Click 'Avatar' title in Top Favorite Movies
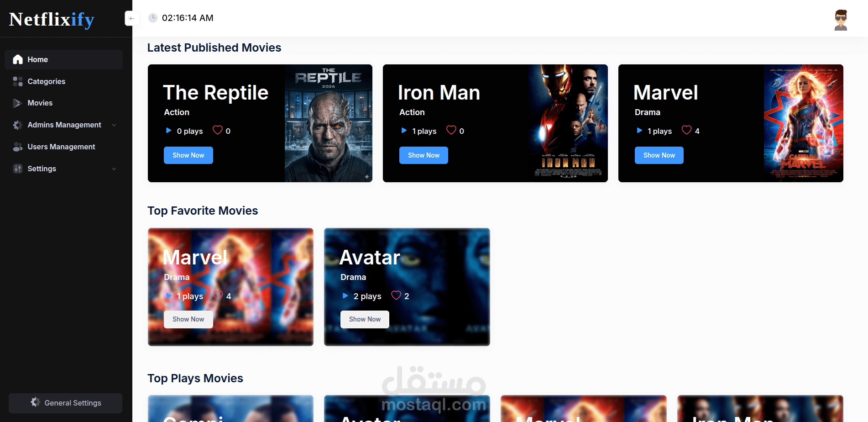 370,258
